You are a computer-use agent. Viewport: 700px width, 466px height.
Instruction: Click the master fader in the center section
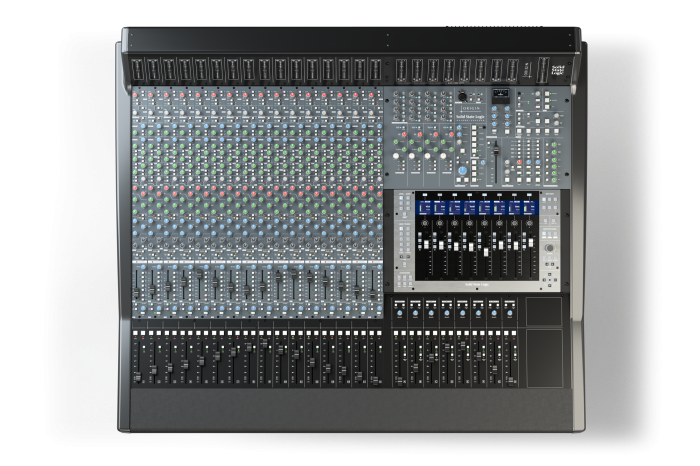point(494,150)
